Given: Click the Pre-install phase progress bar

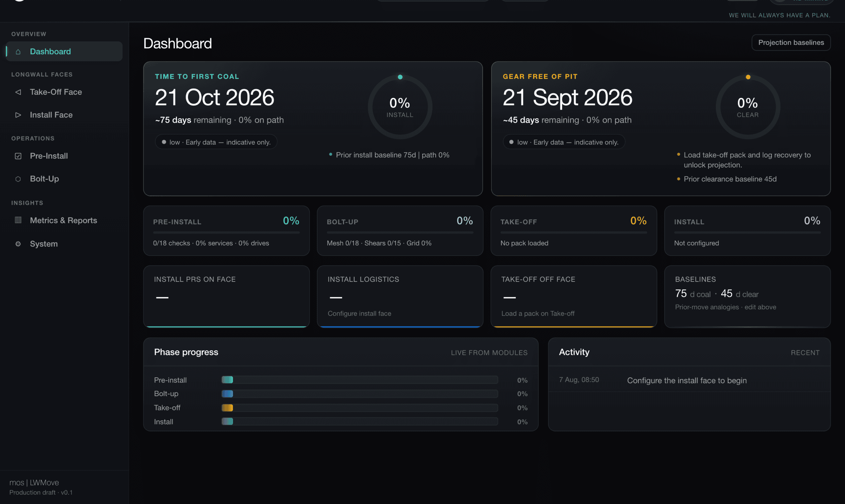Looking at the screenshot, I should [x=360, y=380].
